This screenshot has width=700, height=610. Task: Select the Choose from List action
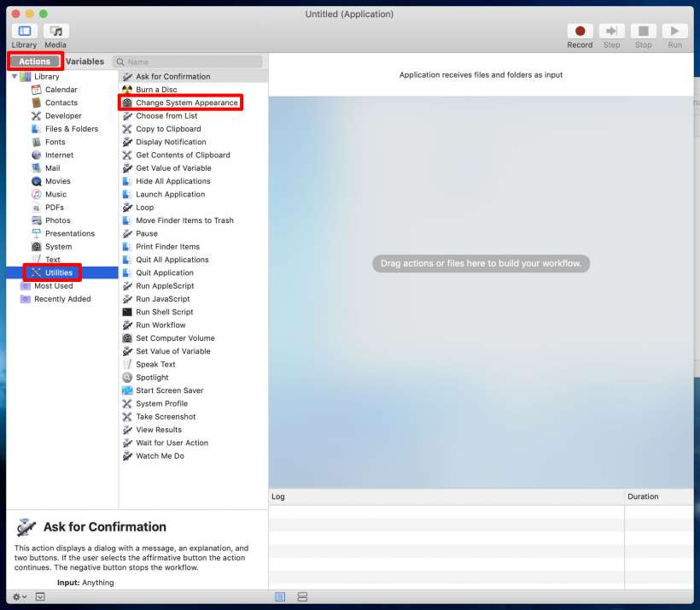166,115
